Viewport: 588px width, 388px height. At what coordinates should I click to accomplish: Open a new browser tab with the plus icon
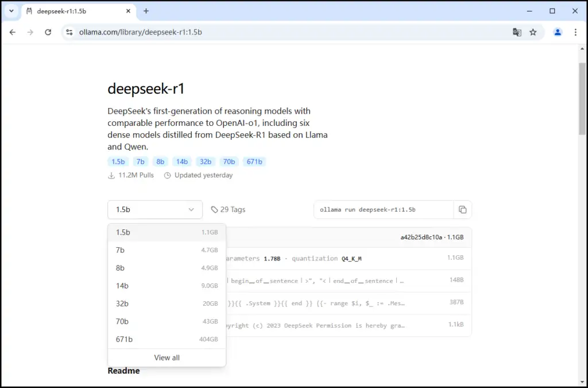point(146,10)
